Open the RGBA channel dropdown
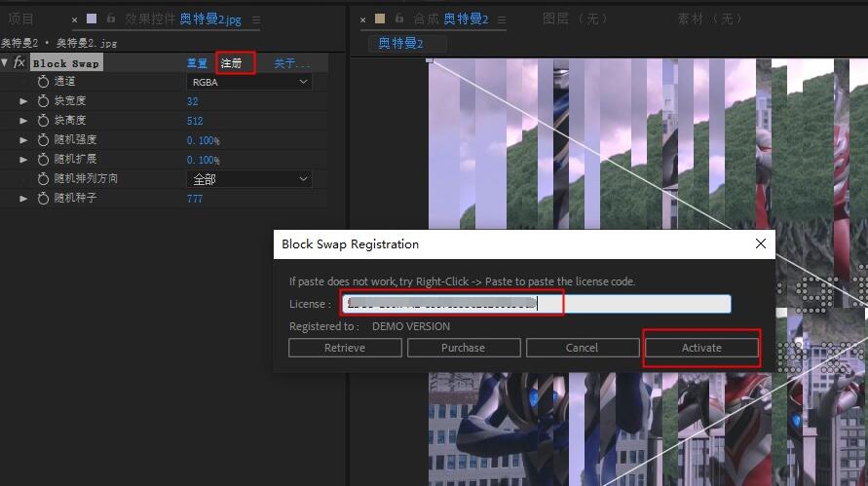 point(248,82)
